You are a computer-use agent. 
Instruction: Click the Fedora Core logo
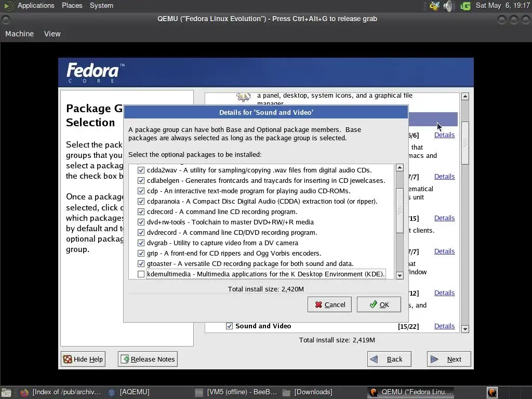pos(96,72)
